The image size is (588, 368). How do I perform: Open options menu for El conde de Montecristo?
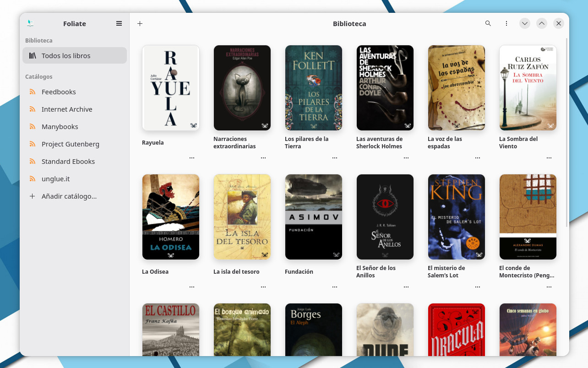(549, 287)
